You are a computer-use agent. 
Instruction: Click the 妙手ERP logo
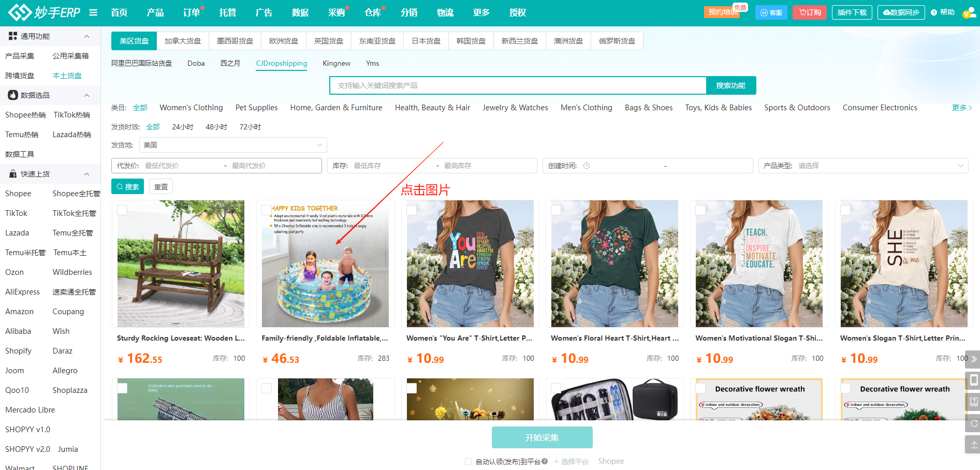[44, 12]
